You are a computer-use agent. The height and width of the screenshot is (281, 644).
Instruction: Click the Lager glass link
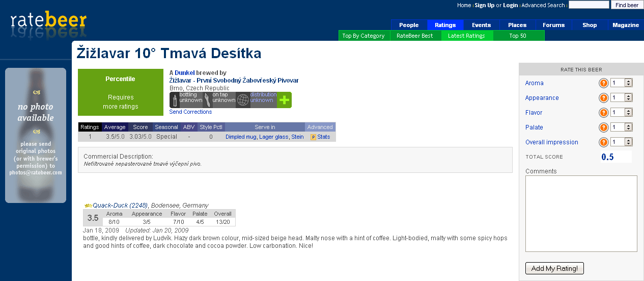coord(274,137)
